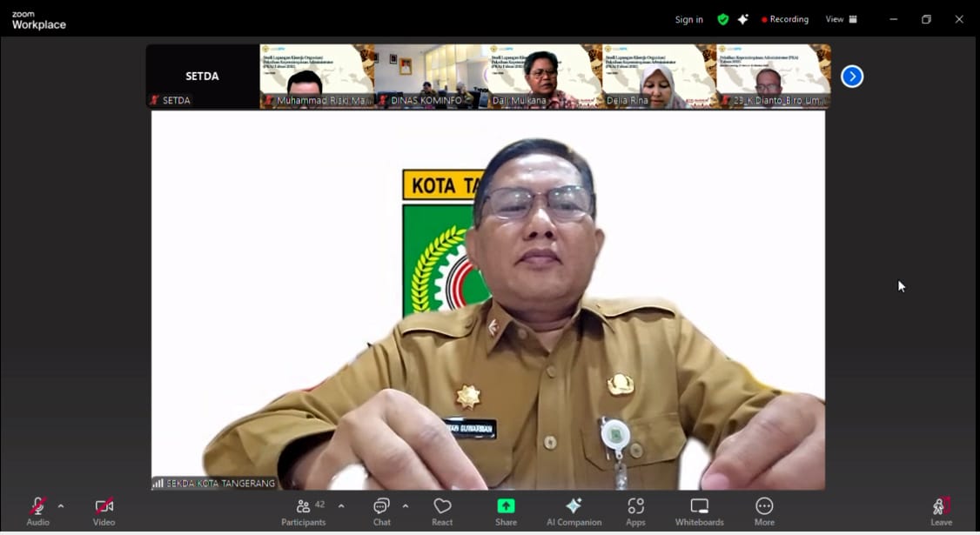Open the More options menu
Screen dimensions: 980x535
764,512
